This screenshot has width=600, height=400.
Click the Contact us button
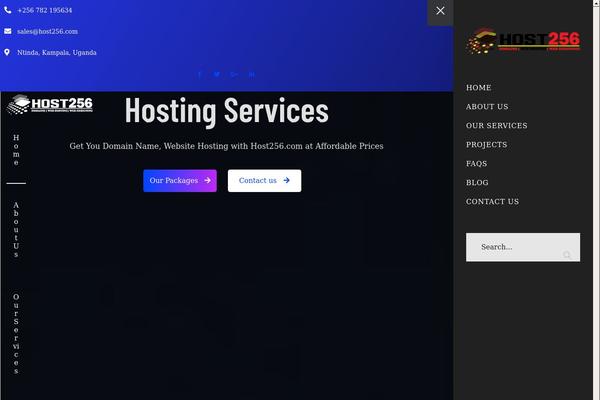264,181
